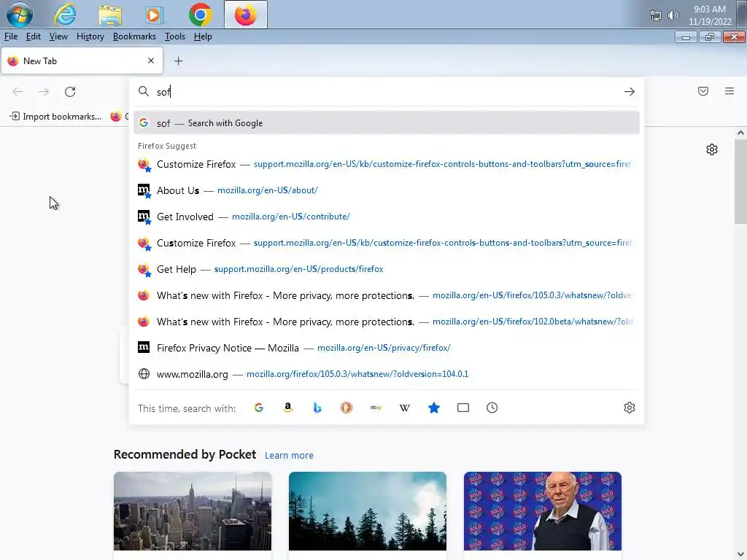Close the New Tab tab
Viewport: 747px width, 560px height.
[x=151, y=61]
